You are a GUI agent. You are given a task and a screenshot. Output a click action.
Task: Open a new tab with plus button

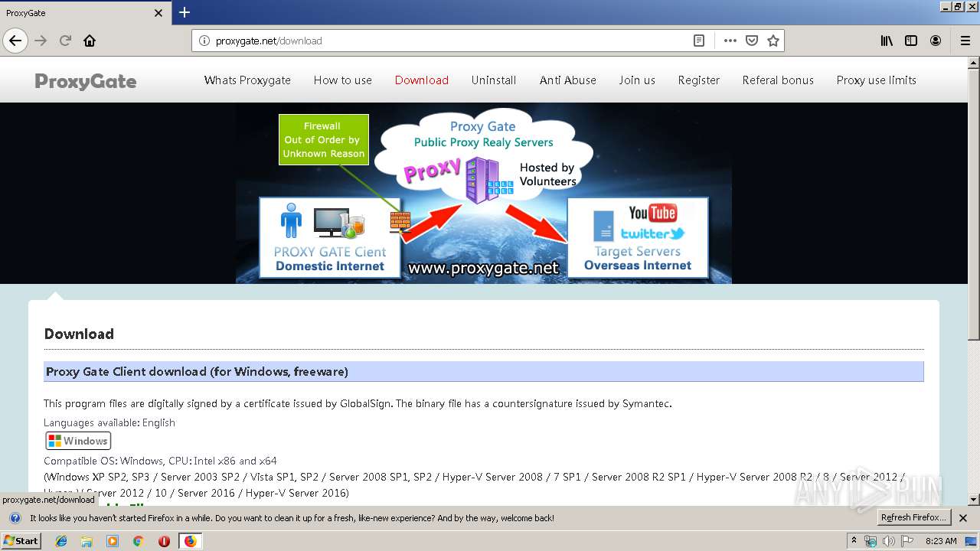coord(185,12)
